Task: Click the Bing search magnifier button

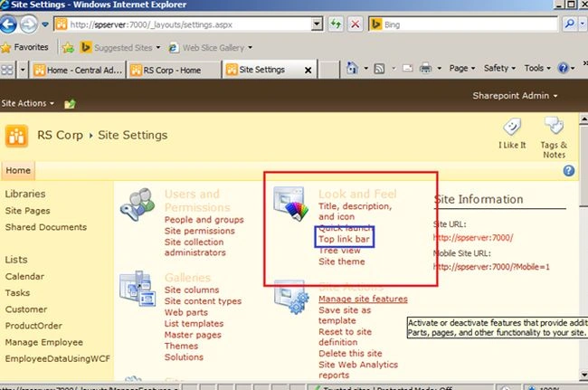Action: click(x=569, y=24)
